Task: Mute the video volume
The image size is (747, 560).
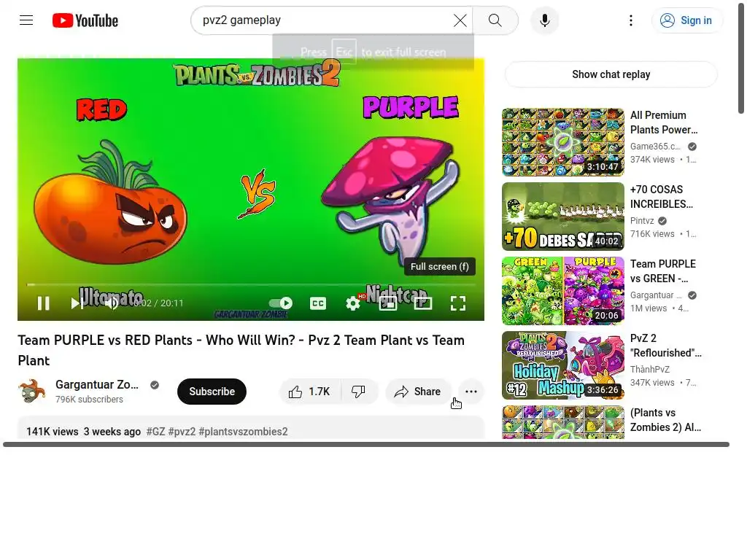Action: click(x=111, y=303)
